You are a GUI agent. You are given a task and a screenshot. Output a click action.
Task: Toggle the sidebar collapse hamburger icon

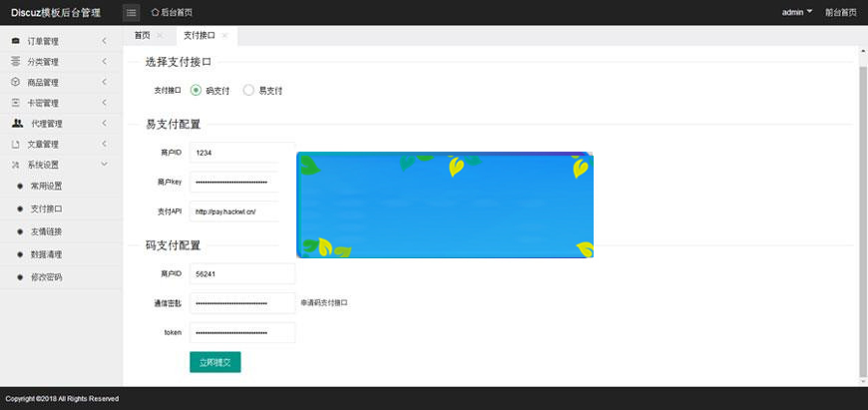click(131, 12)
